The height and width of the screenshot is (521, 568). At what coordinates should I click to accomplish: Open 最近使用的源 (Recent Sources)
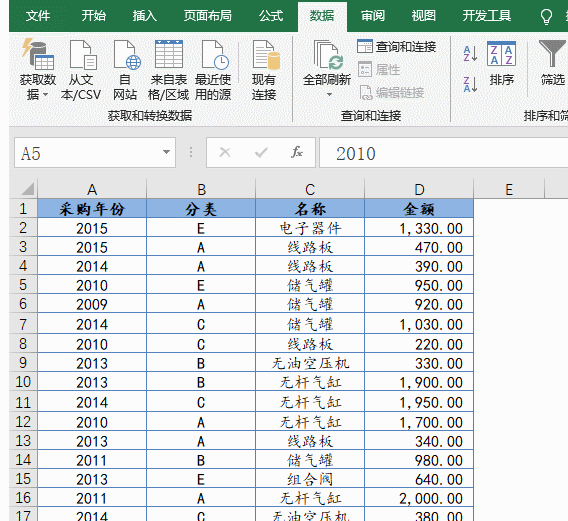[x=213, y=70]
